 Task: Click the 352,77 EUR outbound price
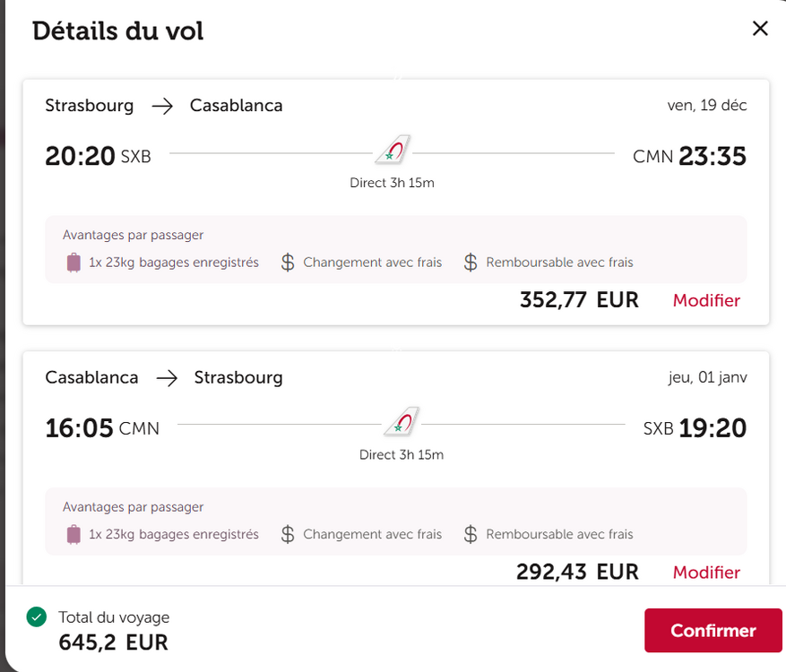579,300
